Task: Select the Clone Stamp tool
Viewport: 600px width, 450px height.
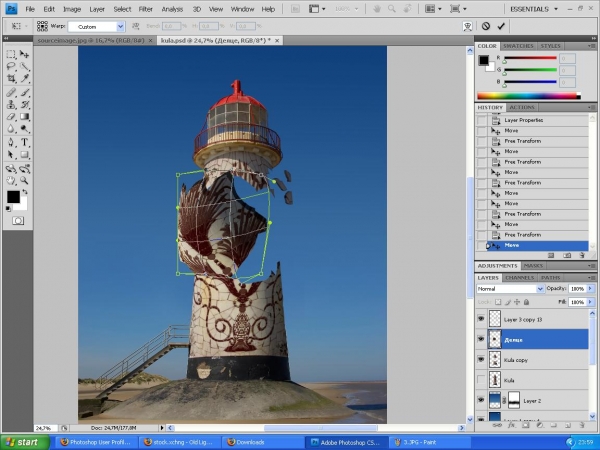Action: tap(11, 104)
